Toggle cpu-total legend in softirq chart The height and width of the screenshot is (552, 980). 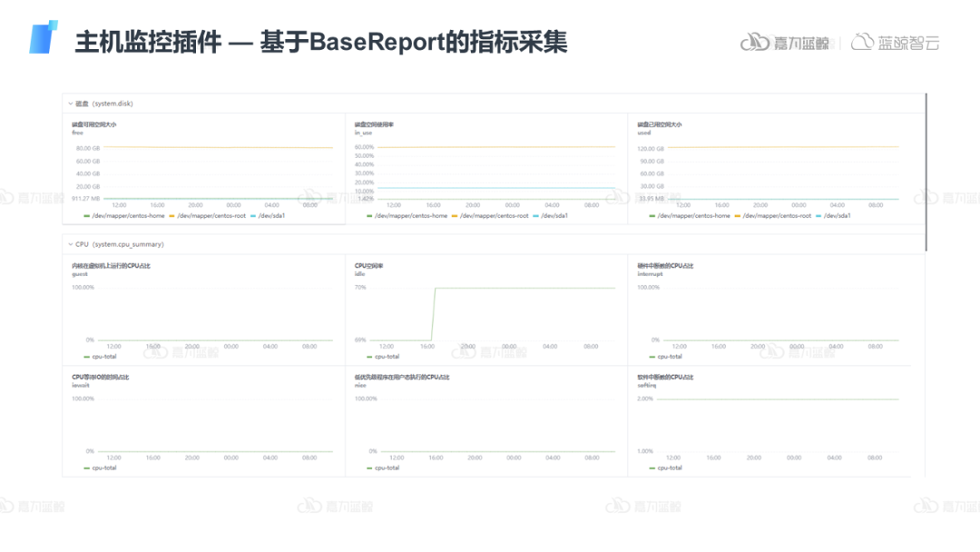tap(665, 468)
